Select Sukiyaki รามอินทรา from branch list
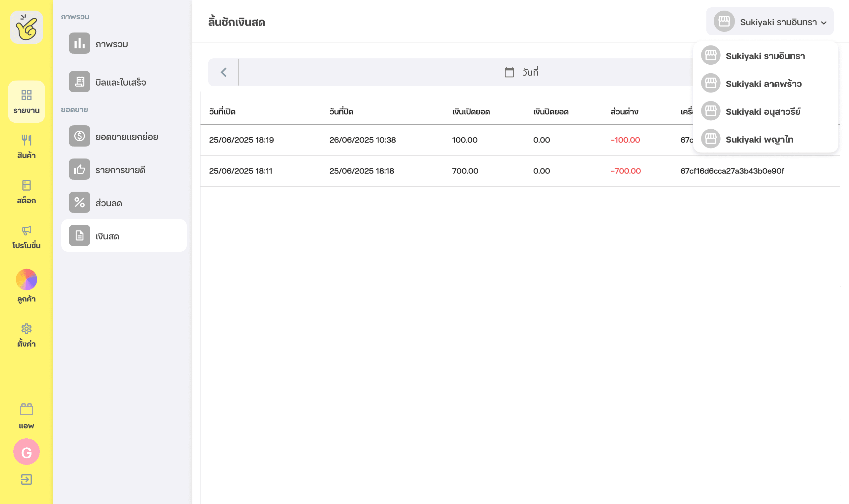 coord(765,55)
